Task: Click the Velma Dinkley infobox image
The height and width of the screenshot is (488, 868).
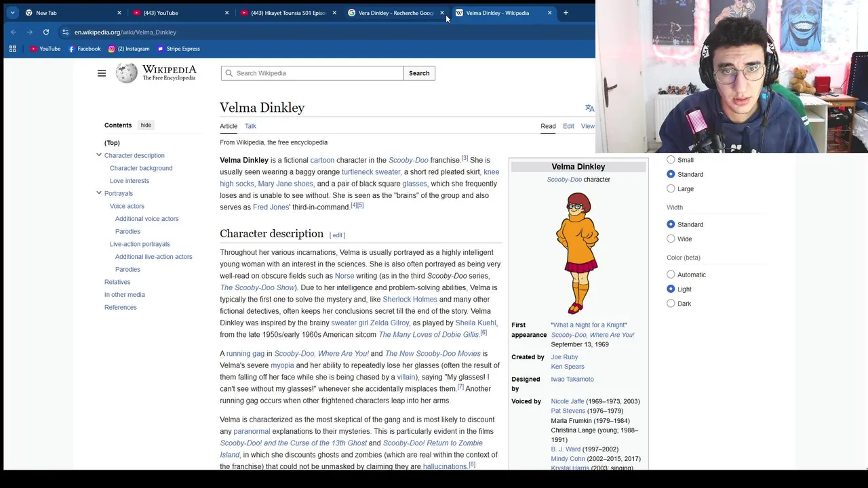Action: click(578, 253)
